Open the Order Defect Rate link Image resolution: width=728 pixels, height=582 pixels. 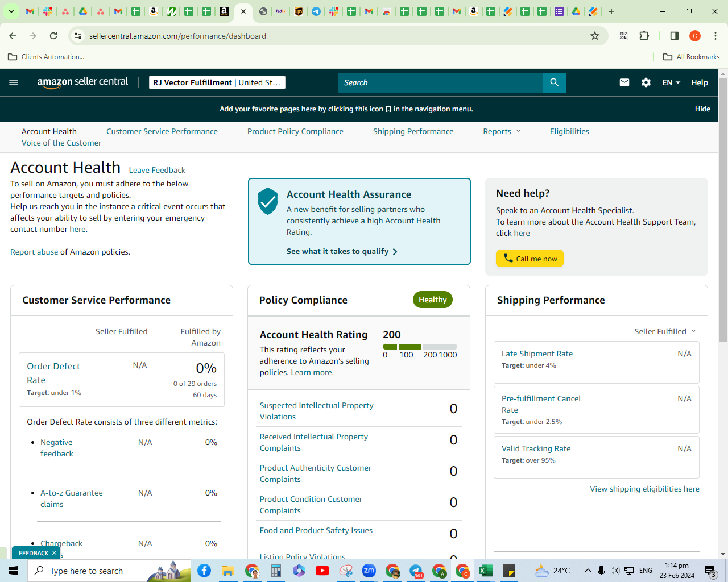[53, 373]
